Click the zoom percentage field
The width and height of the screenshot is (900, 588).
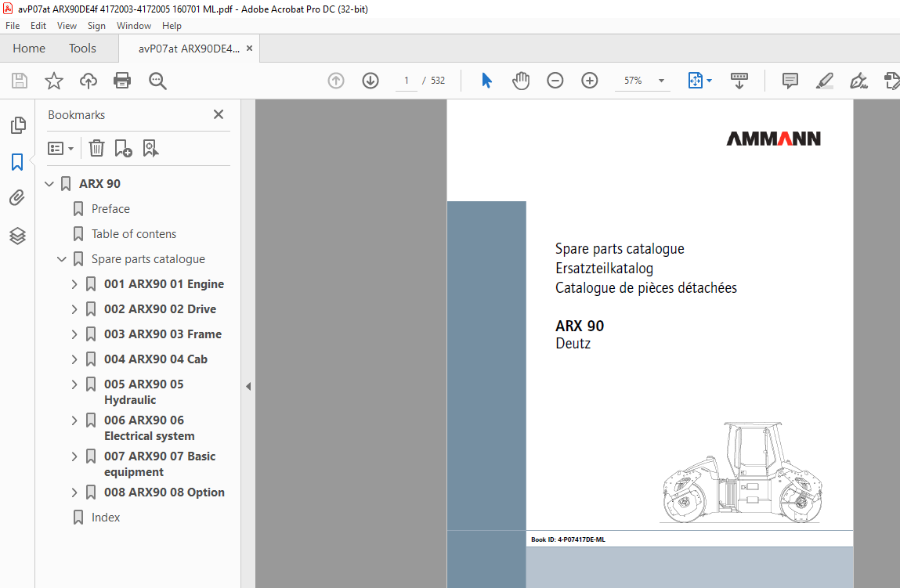coord(633,81)
